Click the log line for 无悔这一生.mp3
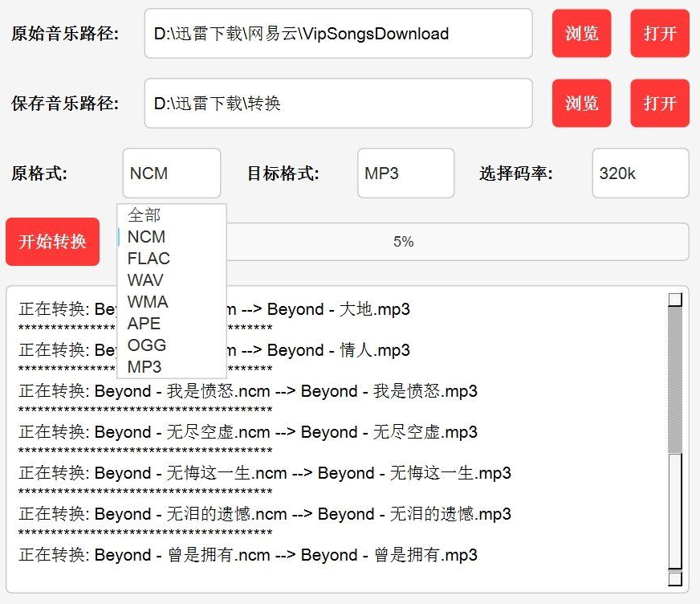This screenshot has height=604, width=700. tap(265, 472)
